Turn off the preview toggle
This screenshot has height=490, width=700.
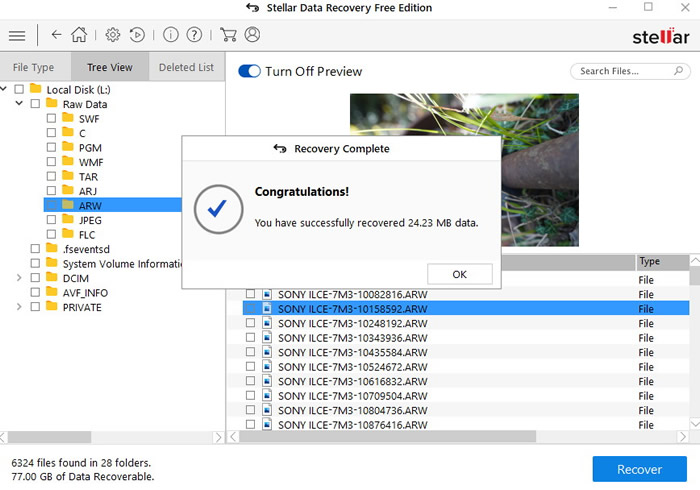[x=250, y=72]
